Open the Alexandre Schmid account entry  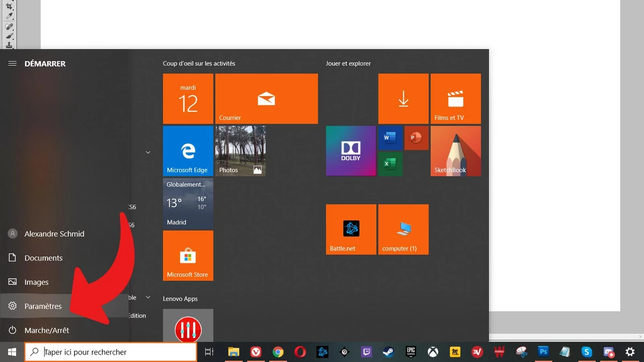click(54, 234)
